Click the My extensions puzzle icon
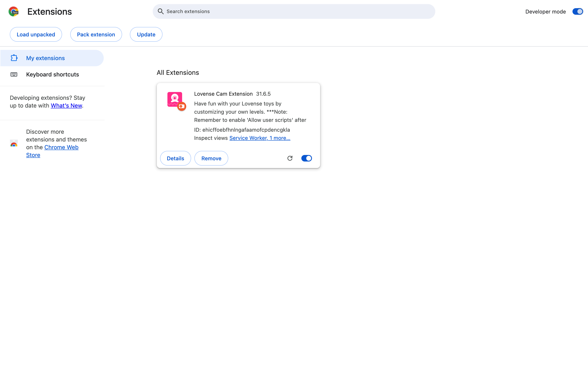Screen dimensions: 588x368 pyautogui.click(x=14, y=58)
